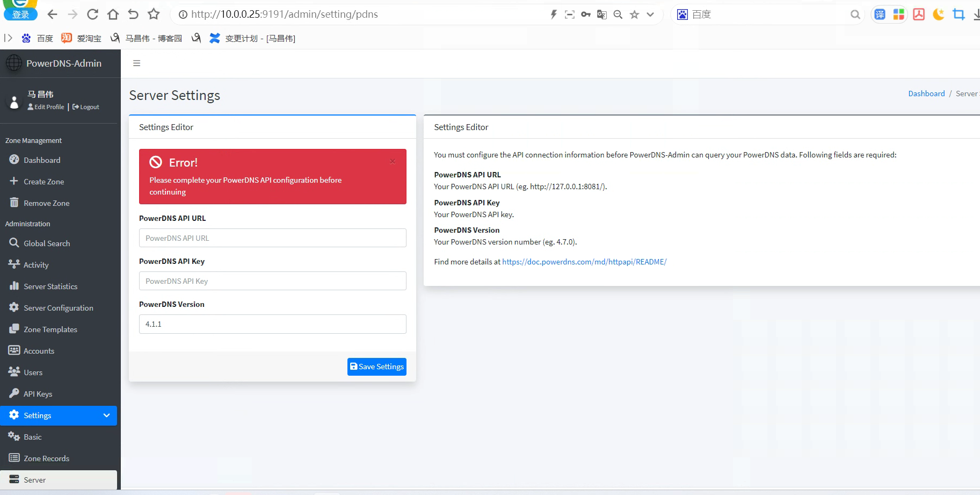The width and height of the screenshot is (980, 495).
Task: Click the lightning speed-mode icon in address bar
Action: (x=554, y=15)
